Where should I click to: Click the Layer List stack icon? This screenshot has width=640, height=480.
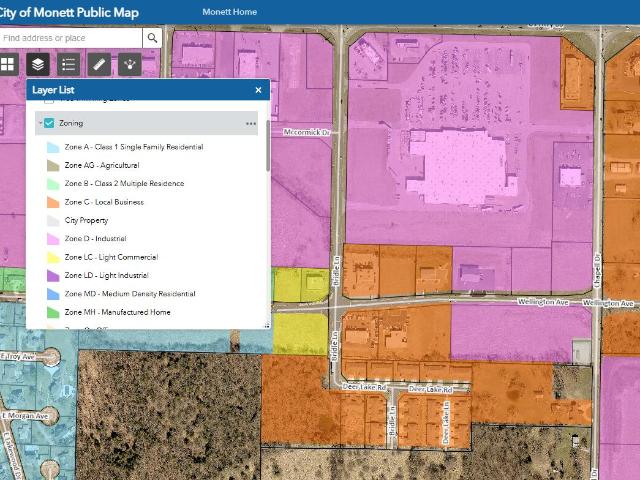(37, 64)
